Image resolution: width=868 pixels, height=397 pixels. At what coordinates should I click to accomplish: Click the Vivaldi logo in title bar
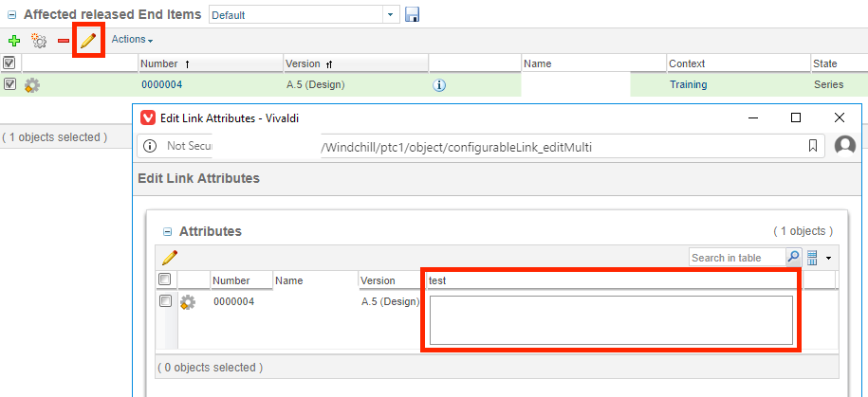148,117
